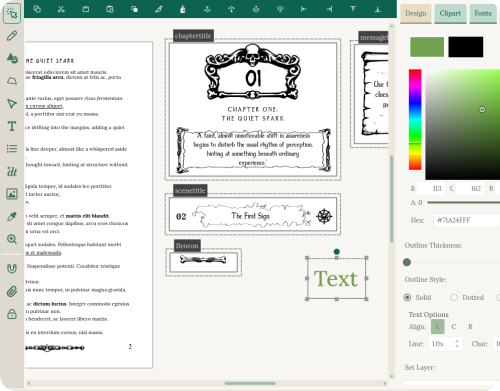Click the bone fleuron artwork
This screenshot has height=391, width=500.
(203, 259)
